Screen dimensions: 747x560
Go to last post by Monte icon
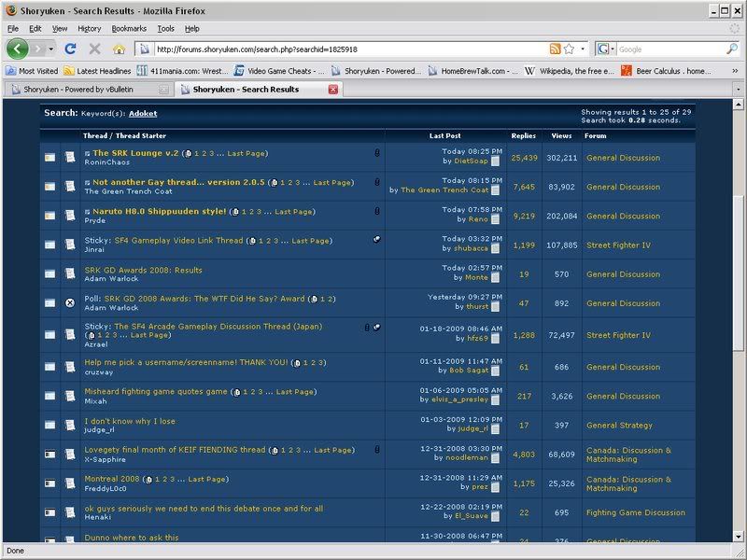pos(496,277)
